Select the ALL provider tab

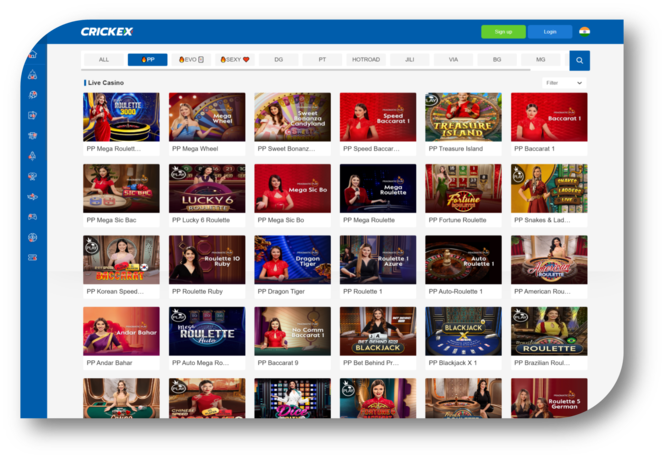click(x=104, y=60)
